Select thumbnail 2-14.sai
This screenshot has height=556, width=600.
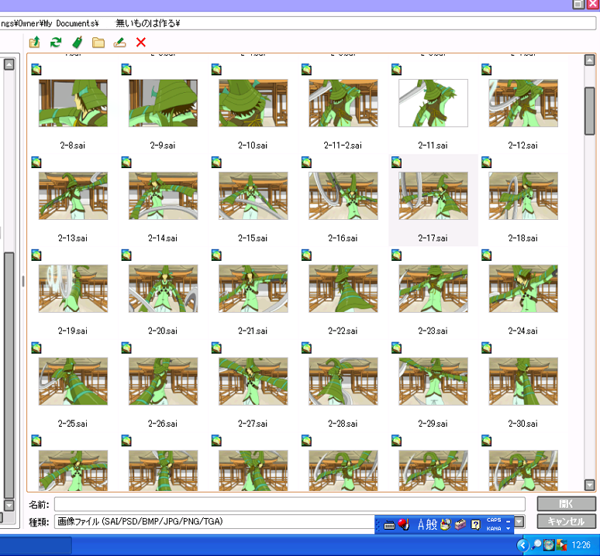click(163, 196)
